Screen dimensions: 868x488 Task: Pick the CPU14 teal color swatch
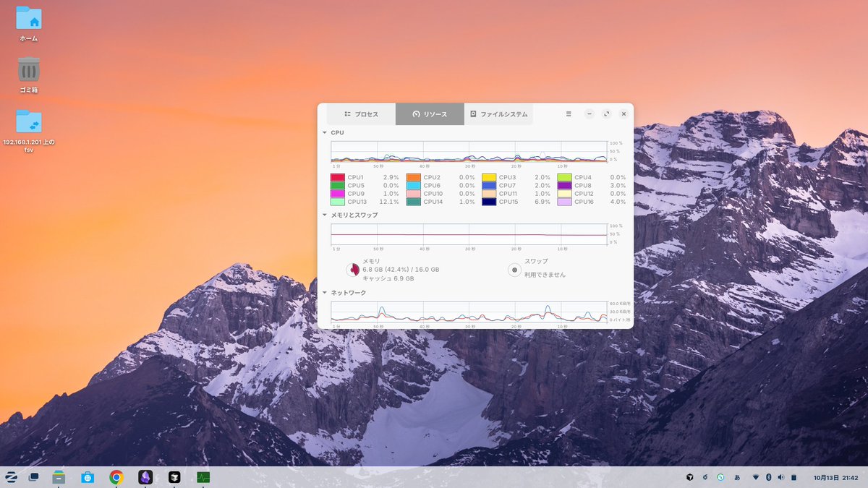[414, 202]
